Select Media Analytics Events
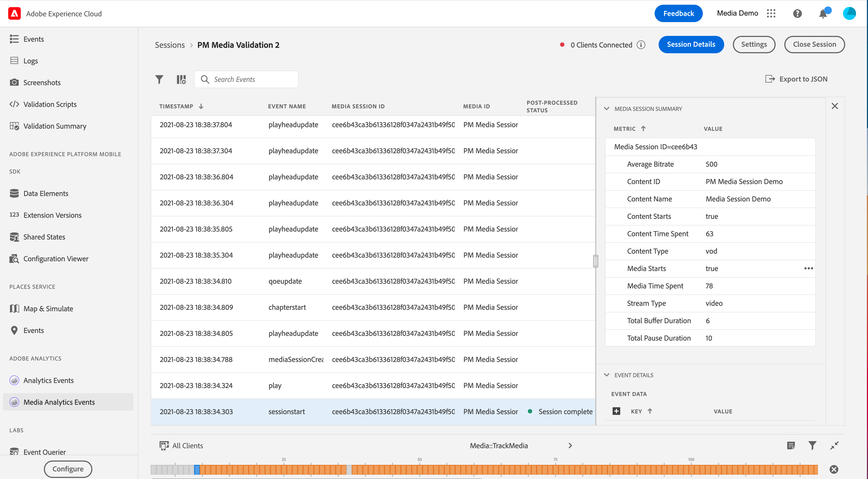This screenshot has height=479, width=868. tap(68, 402)
